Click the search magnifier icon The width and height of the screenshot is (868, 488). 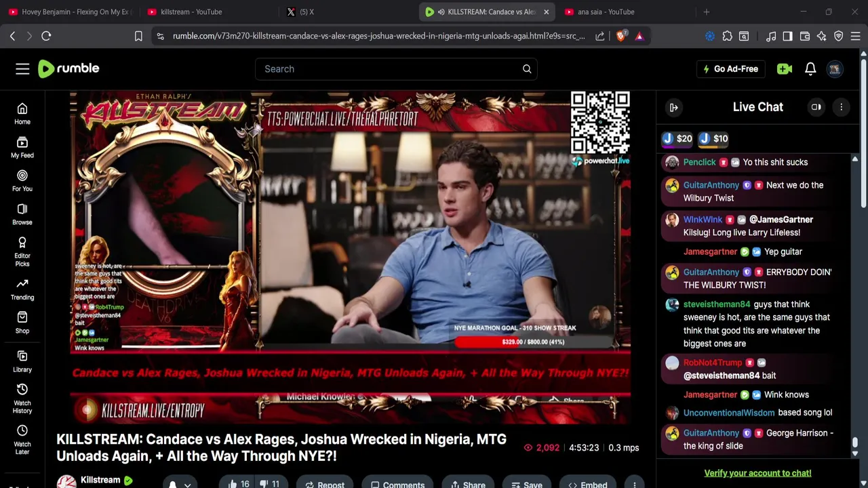(x=527, y=68)
